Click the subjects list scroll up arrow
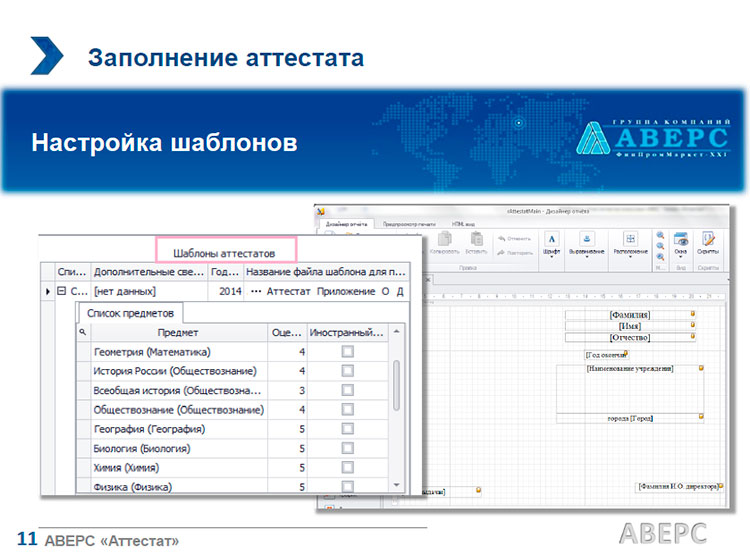Image resolution: width=750 pixels, height=555 pixels. click(x=397, y=332)
